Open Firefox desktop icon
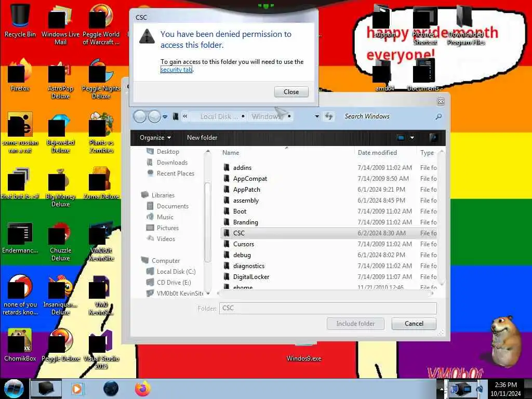 20,75
